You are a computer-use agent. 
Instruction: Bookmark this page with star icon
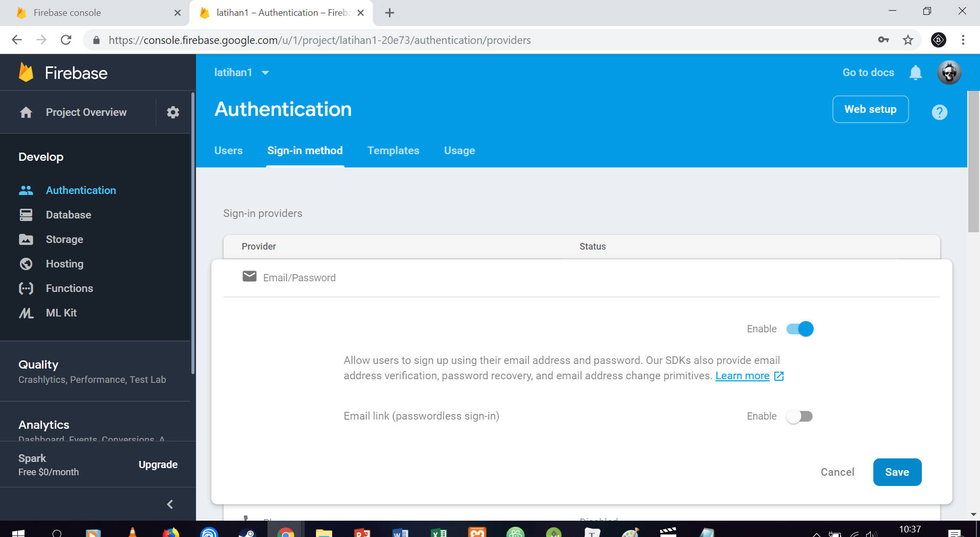[908, 40]
